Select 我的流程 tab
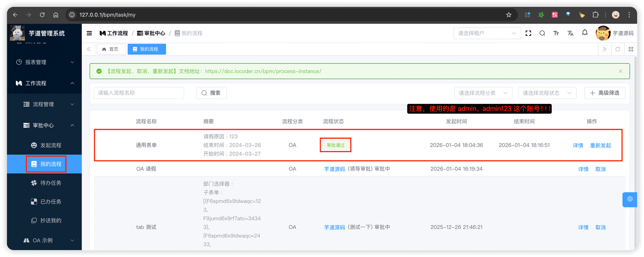Image resolution: width=644 pixels, height=257 pixels. [147, 49]
